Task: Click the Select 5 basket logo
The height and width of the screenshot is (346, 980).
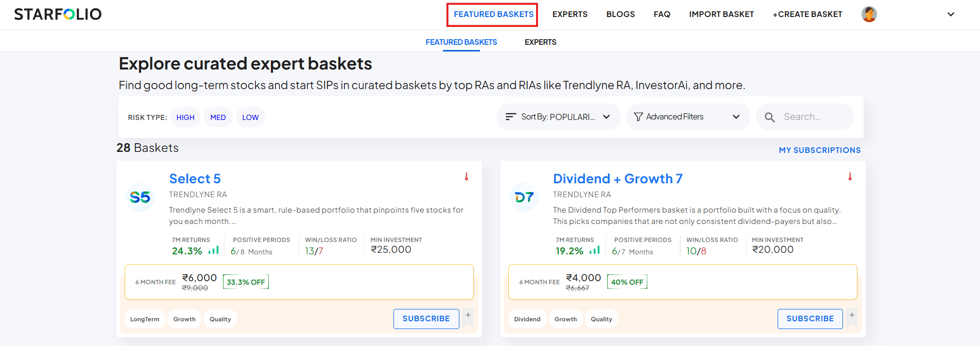Action: click(140, 197)
